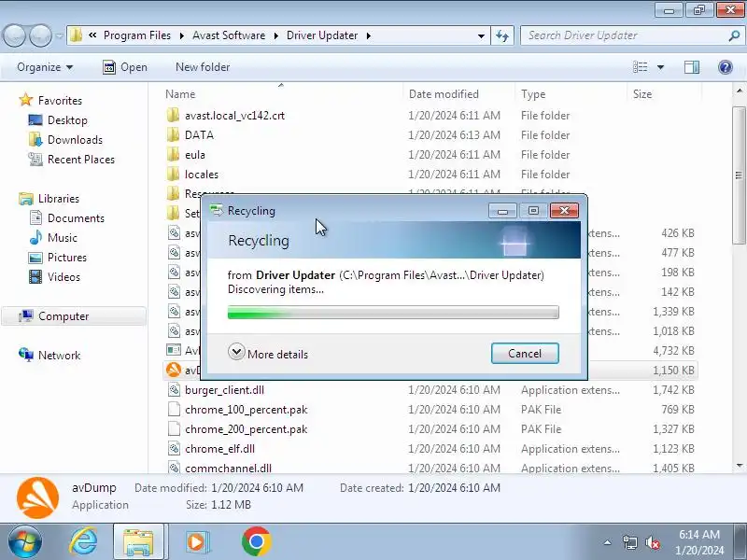This screenshot has height=560, width=747.
Task: Click the network tray icon
Action: coord(629,542)
